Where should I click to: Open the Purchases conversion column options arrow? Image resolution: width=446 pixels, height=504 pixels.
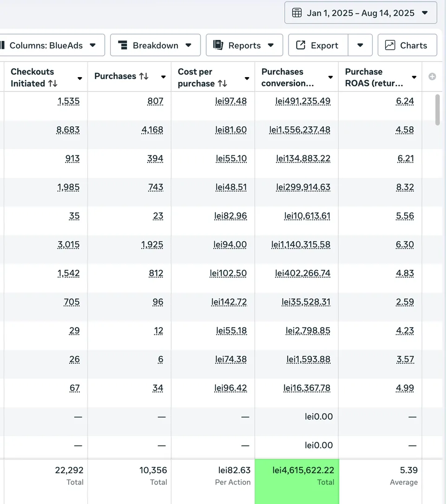pos(331,77)
